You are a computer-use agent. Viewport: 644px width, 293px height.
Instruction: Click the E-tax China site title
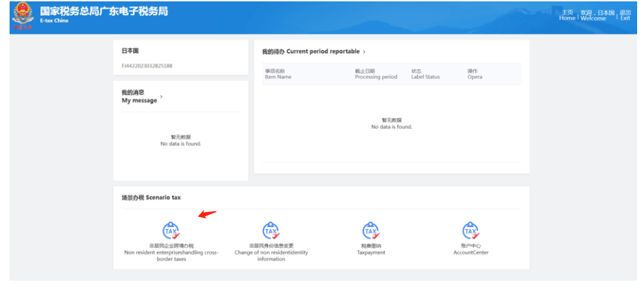pyautogui.click(x=54, y=21)
